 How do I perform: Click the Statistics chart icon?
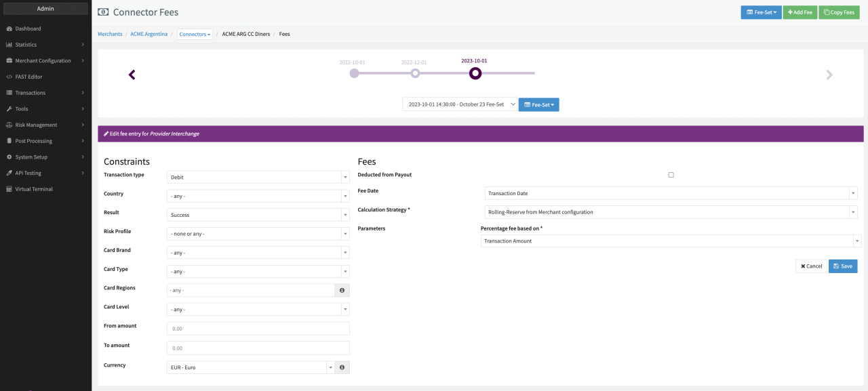(9, 45)
